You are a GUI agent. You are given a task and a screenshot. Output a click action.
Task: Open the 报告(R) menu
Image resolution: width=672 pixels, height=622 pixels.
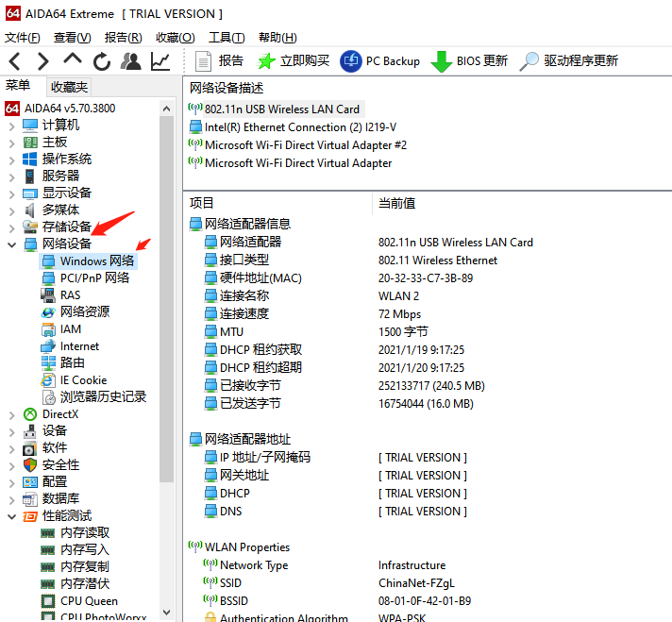[x=123, y=38]
